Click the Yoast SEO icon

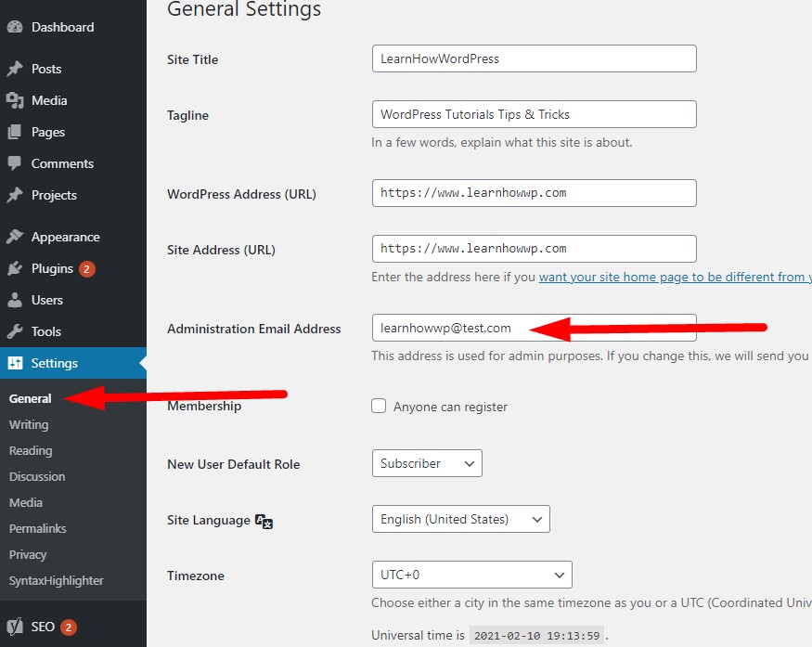(15, 627)
